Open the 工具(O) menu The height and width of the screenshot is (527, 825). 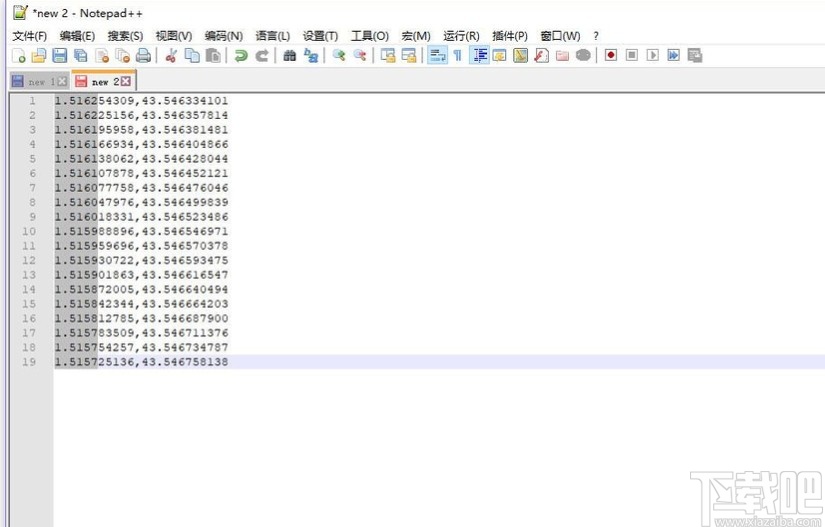370,36
